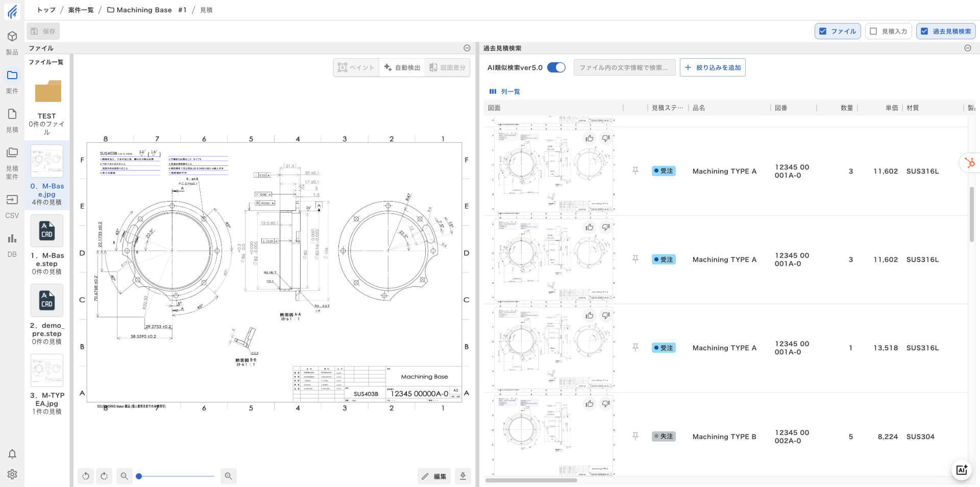Open the 見積 document sidebar icon

12,114
